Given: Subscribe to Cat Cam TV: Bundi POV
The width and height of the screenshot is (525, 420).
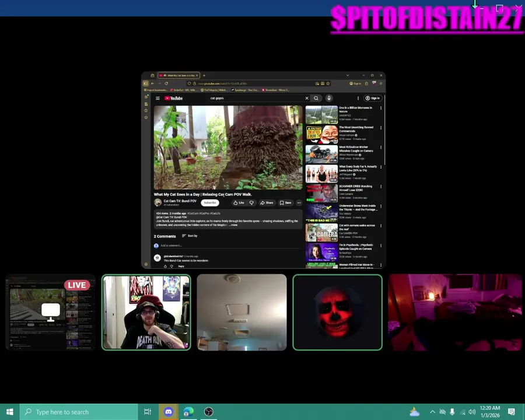Looking at the screenshot, I should 210,202.
